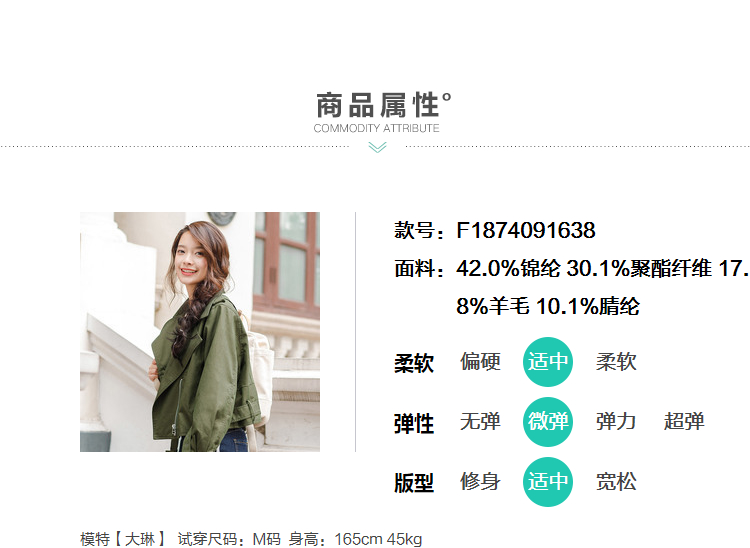Select the 适中 fit circle under 版型
750x548 pixels.
(x=548, y=482)
